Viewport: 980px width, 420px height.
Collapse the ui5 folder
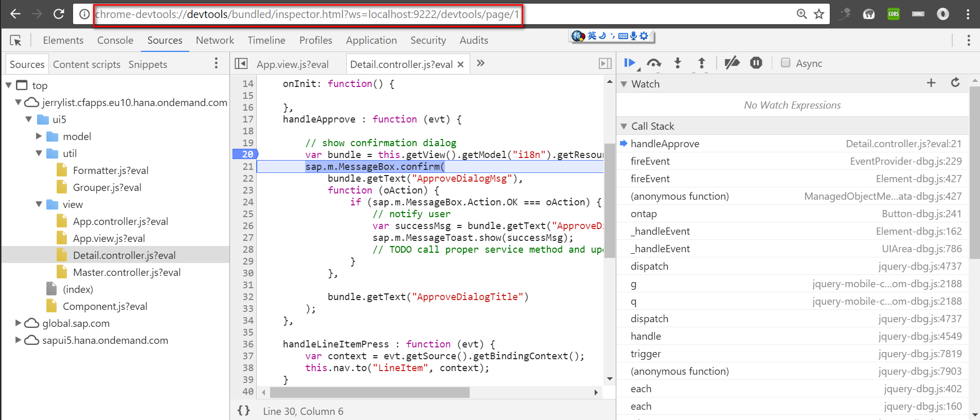coord(29,119)
